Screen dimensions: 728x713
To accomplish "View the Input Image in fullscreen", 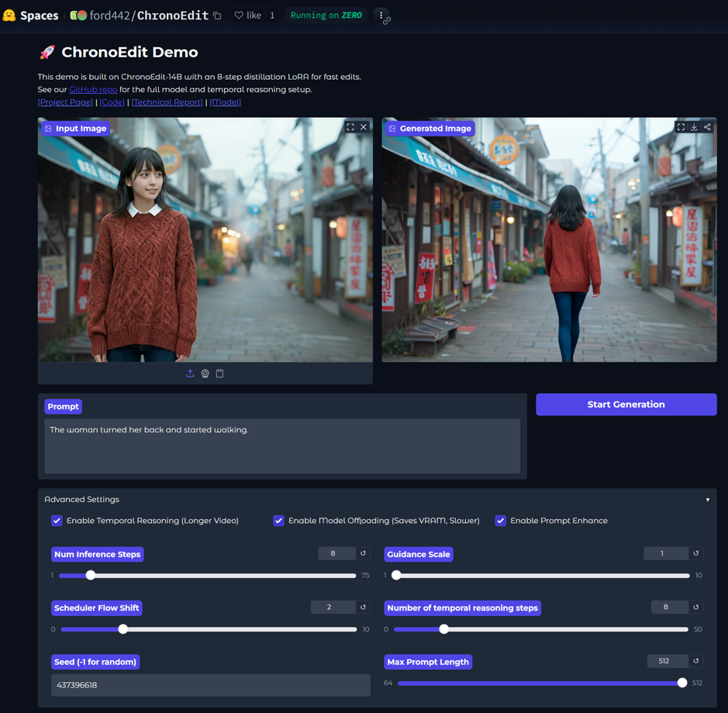I will click(350, 127).
